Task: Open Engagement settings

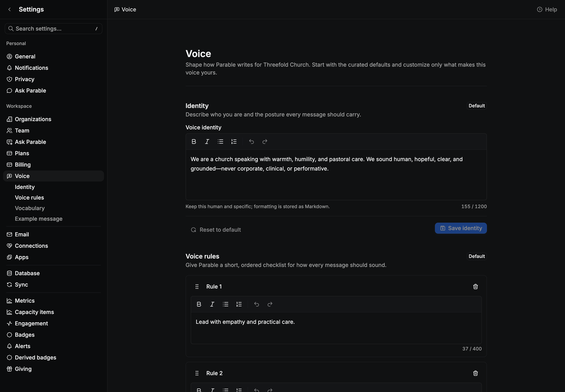Action: point(53,323)
